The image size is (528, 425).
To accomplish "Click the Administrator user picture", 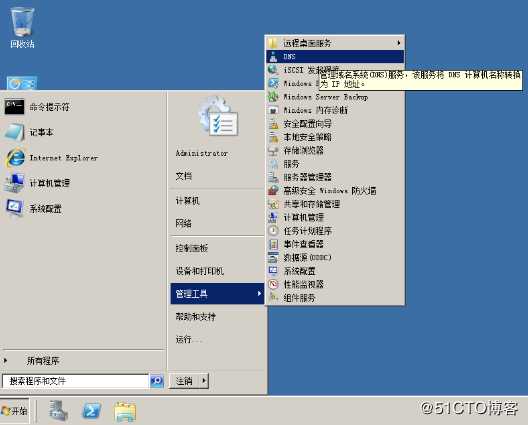I will [x=218, y=117].
